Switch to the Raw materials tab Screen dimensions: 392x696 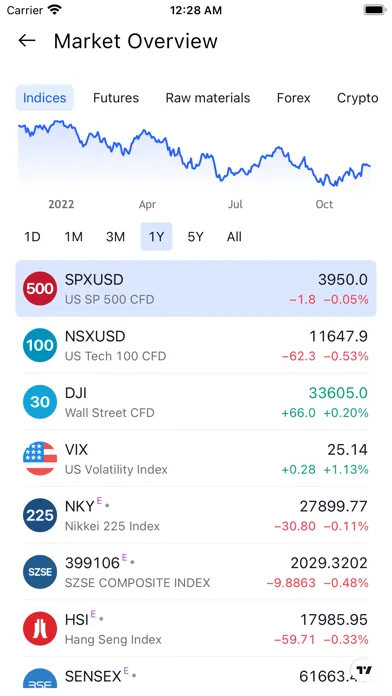click(208, 98)
